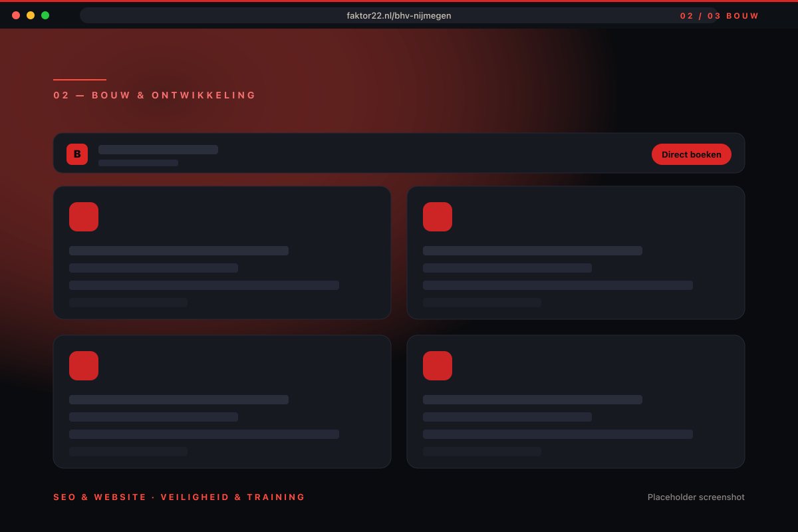The height and width of the screenshot is (532, 798).
Task: Close the window with the red dot
Action: point(16,15)
